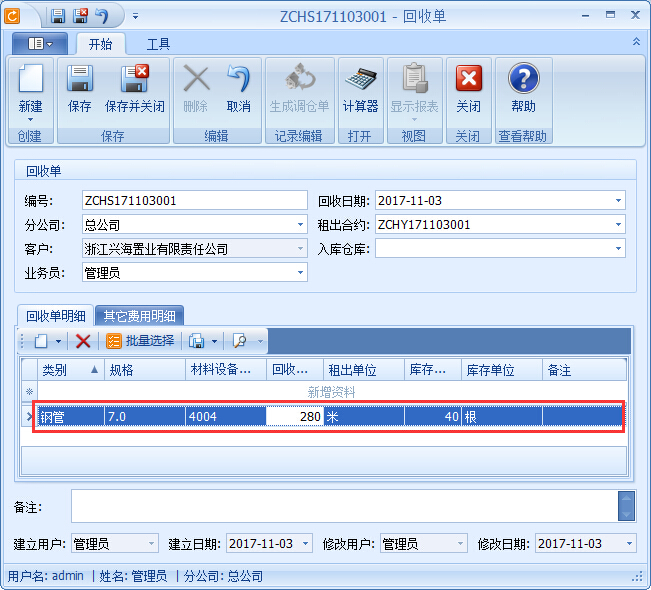
Task: Expand the 回收日期 date dropdown
Action: point(619,200)
